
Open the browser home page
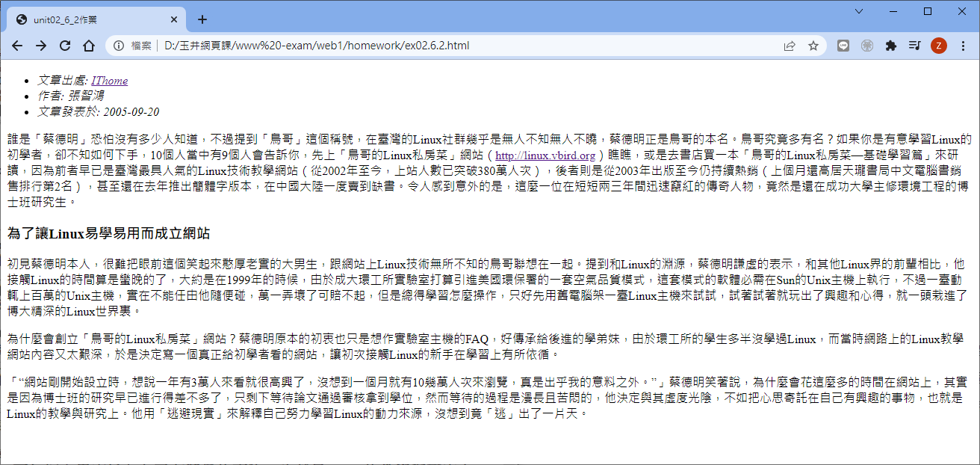[x=88, y=46]
